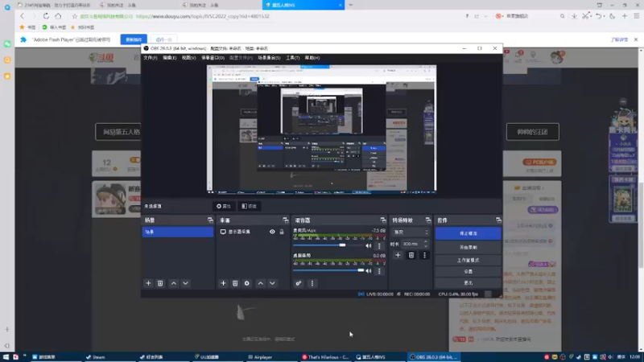Open Airplayer from the taskbar
The image size is (644, 362).
pos(260,357)
